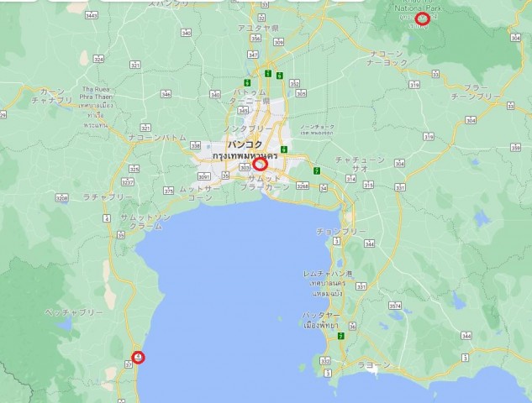Select the カーンチャナブリー label

tap(52, 96)
